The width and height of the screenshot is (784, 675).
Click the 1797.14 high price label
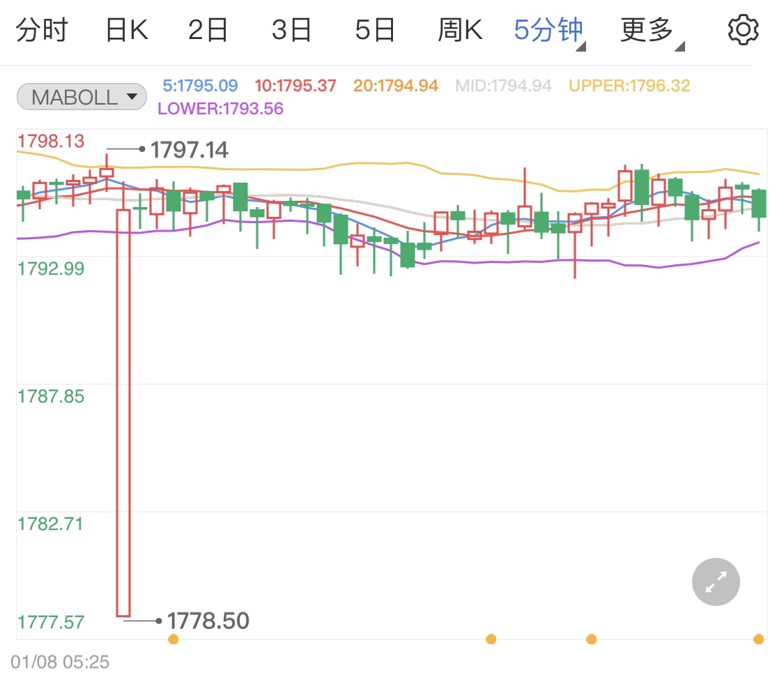coord(190,150)
